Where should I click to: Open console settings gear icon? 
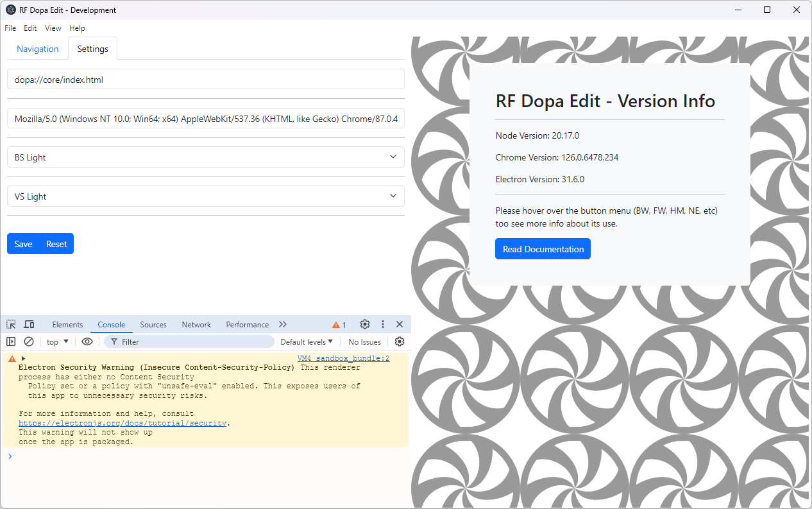[x=400, y=342]
